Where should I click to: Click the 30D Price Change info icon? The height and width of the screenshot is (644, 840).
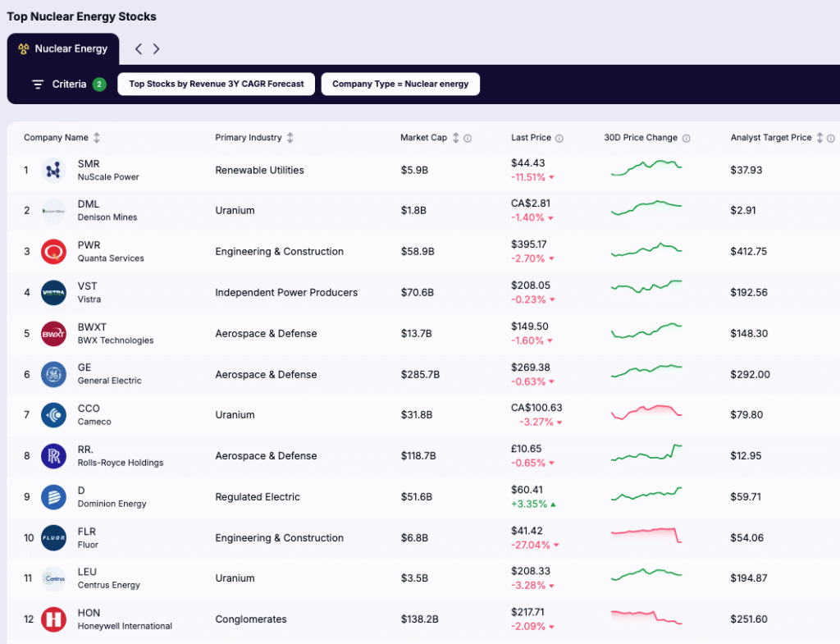pos(687,138)
